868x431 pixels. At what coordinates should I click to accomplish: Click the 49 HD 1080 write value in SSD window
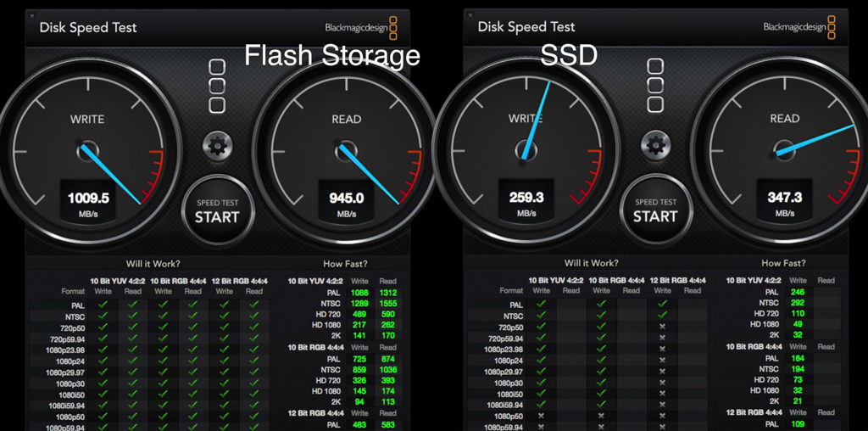click(x=798, y=324)
